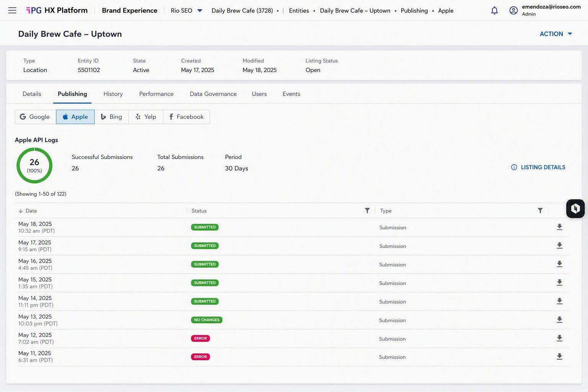Switch to the Details tab
Screen dimensions: 588x392
tap(32, 94)
